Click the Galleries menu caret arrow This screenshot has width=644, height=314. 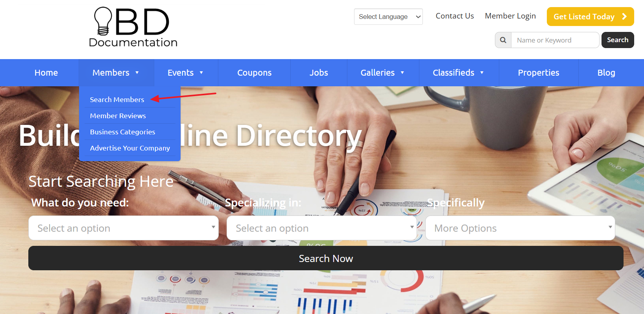[x=402, y=73]
